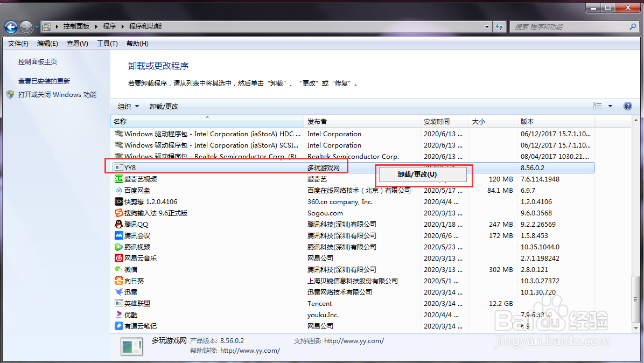Screen dimensions: 644x363
Task: Select the 腾讯QQ penguin icon
Action: [118, 224]
